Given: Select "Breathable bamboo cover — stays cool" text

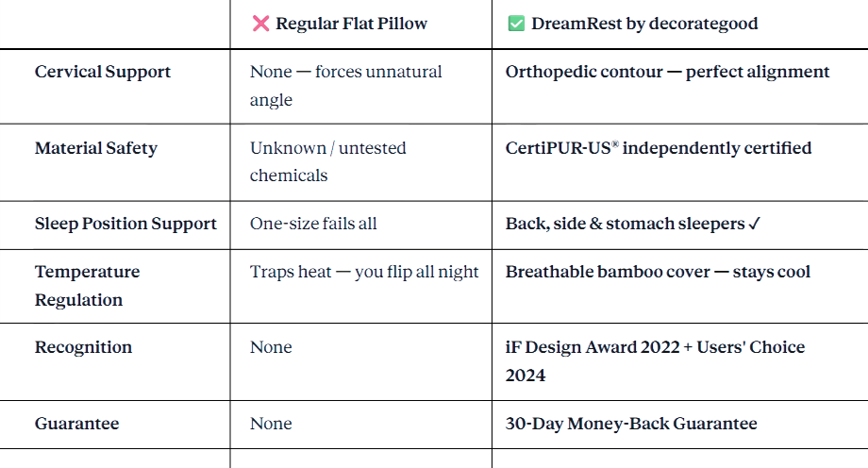Looking at the screenshot, I should click(658, 272).
